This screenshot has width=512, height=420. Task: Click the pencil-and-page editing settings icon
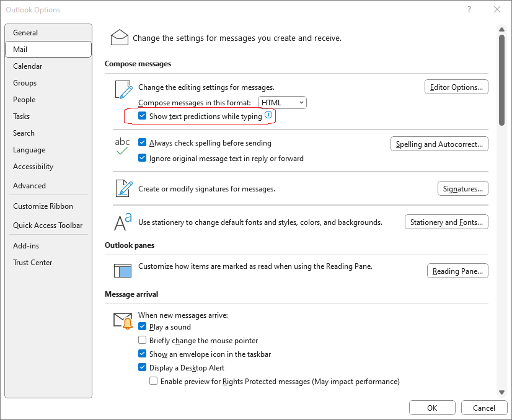pos(124,89)
